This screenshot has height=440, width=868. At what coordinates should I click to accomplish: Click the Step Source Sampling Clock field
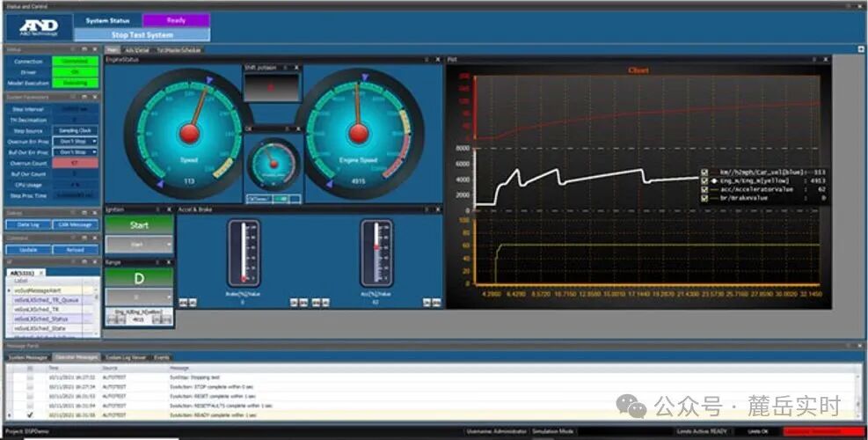pyautogui.click(x=76, y=131)
